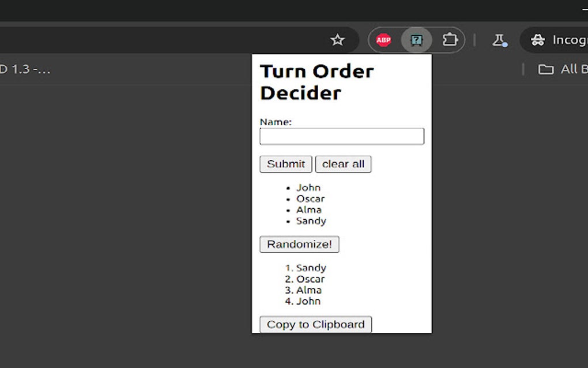The height and width of the screenshot is (368, 588).
Task: Click the Adblock Plus ABP icon
Action: click(x=383, y=40)
